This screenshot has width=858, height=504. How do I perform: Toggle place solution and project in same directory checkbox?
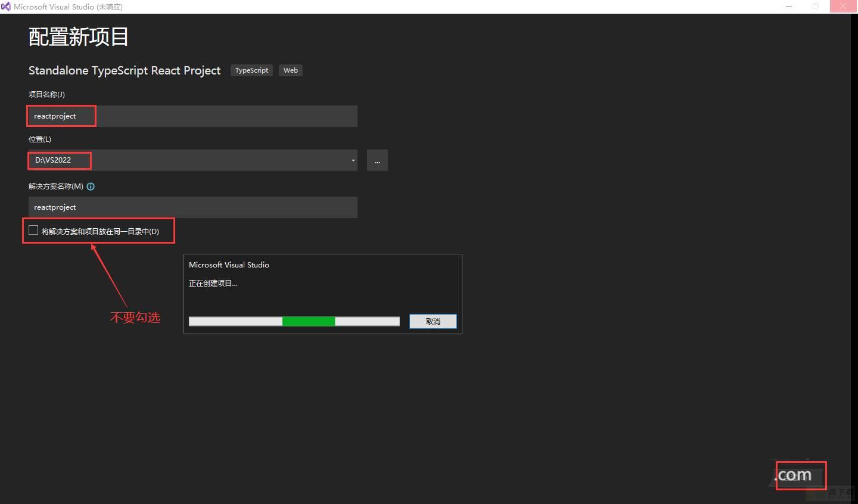(33, 231)
